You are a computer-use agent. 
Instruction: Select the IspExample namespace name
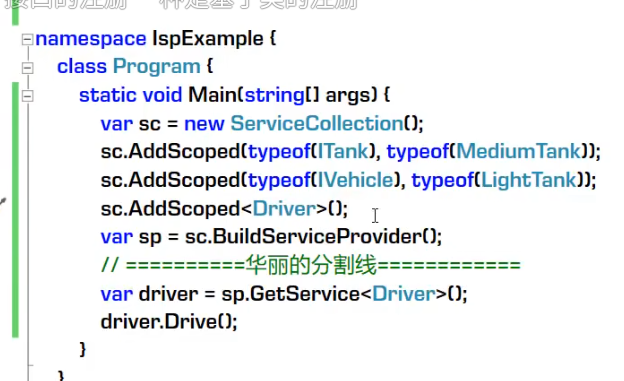pos(208,39)
